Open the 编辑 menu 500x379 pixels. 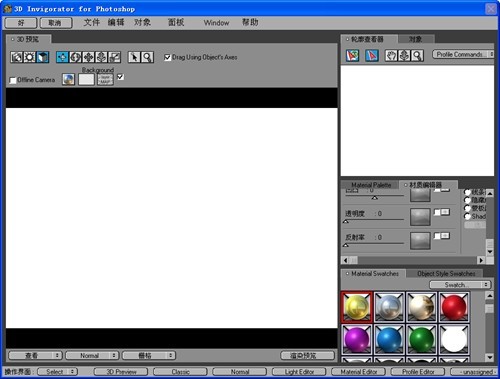coord(116,22)
